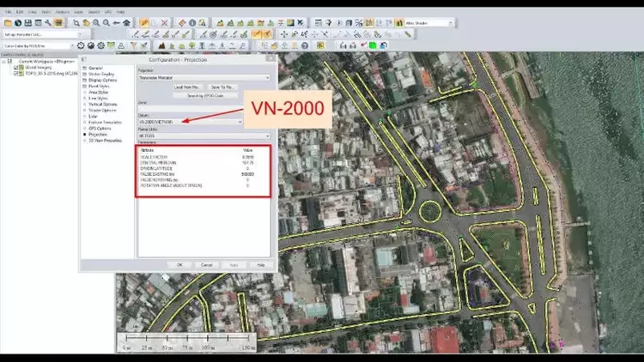Image resolution: width=644 pixels, height=362 pixels.
Task: Click the World Imagery layer icon
Action: (x=21, y=68)
